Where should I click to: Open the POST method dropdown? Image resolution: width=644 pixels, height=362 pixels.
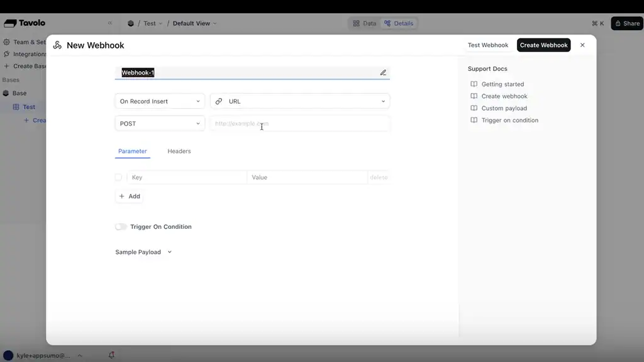[x=160, y=124]
